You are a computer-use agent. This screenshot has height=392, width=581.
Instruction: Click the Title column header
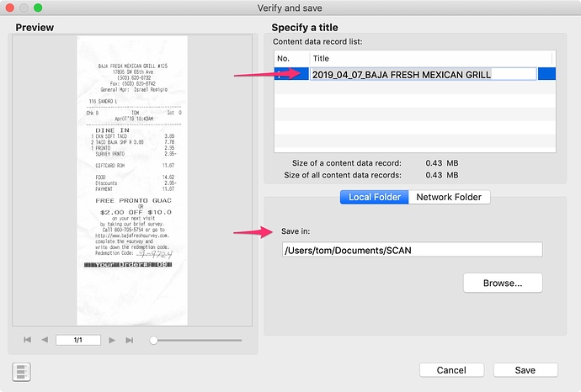click(432, 59)
